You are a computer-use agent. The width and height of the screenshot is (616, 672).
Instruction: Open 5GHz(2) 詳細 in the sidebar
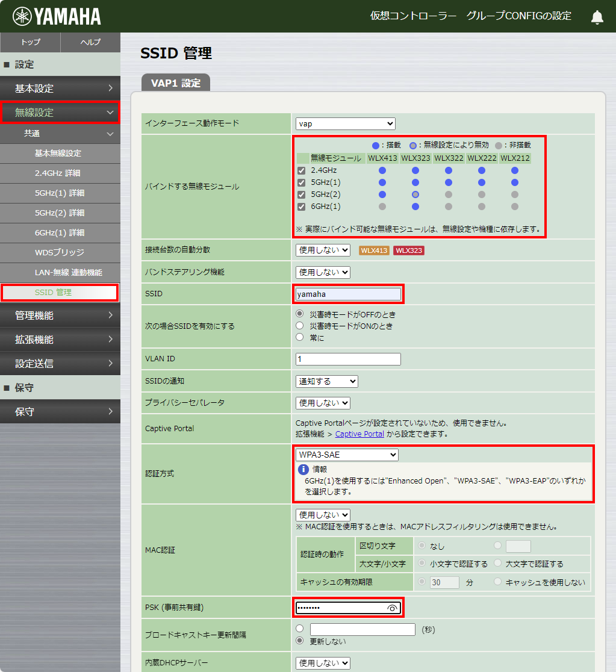click(x=60, y=213)
